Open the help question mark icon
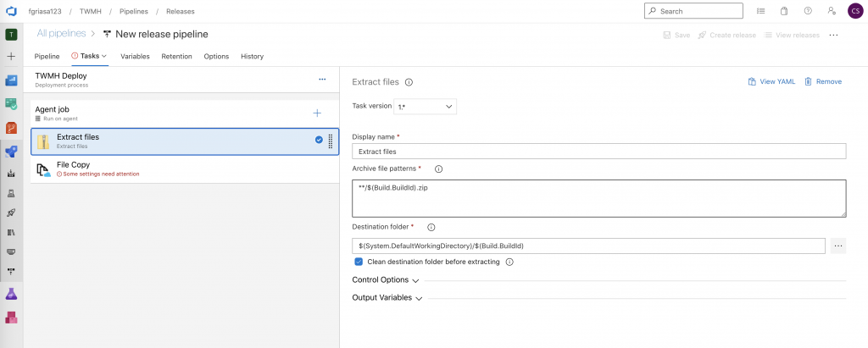The image size is (868, 348). coord(808,11)
